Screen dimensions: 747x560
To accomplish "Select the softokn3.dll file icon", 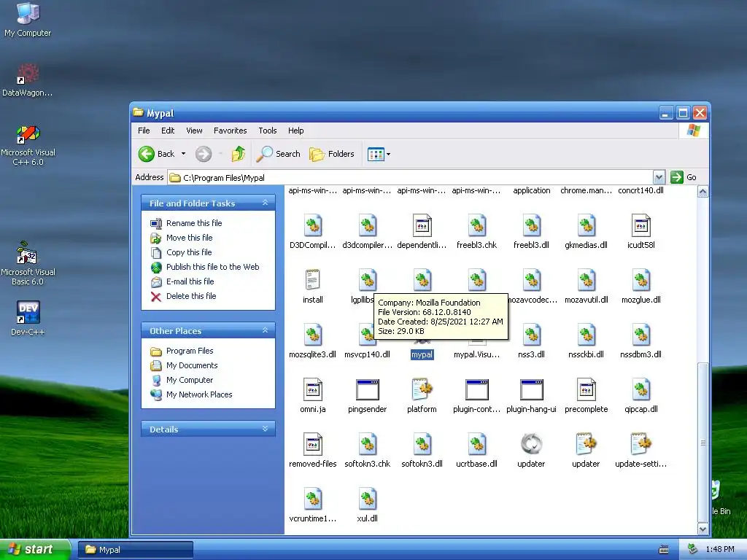I will coord(422,444).
